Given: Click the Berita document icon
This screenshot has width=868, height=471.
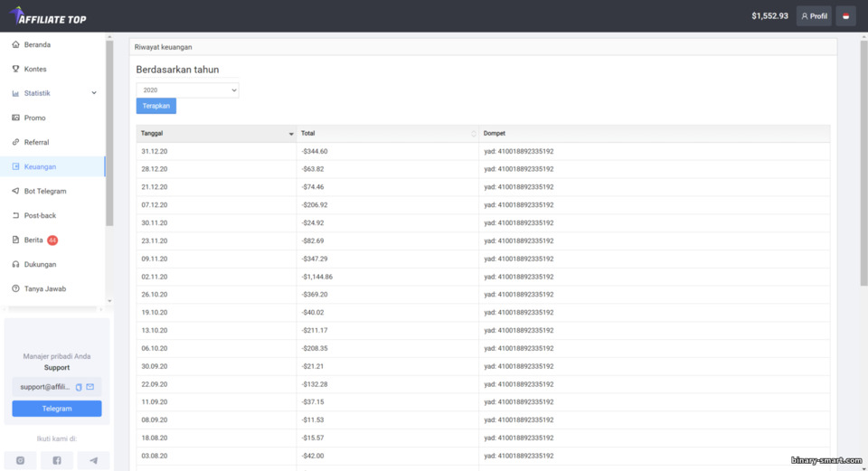Looking at the screenshot, I should point(15,240).
